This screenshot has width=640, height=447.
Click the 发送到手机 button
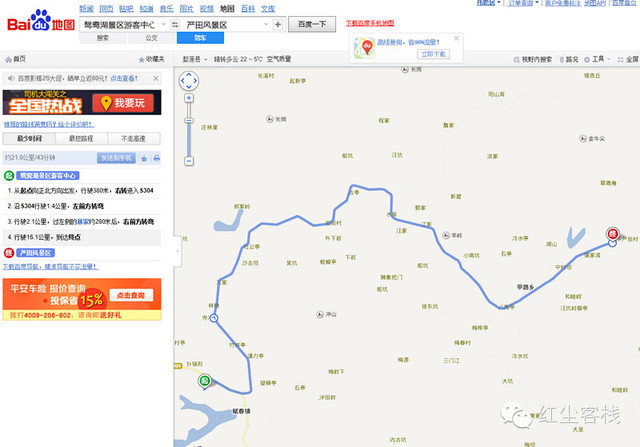pyautogui.click(x=116, y=158)
